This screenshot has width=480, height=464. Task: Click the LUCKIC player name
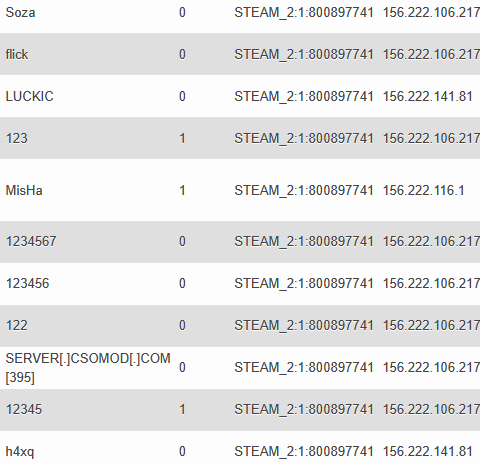coord(29,97)
